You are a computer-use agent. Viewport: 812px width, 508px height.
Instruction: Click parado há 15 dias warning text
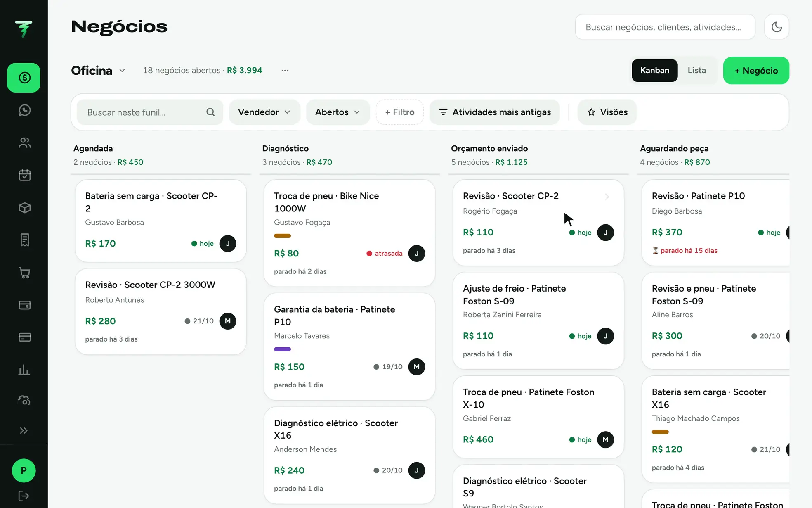click(x=685, y=251)
